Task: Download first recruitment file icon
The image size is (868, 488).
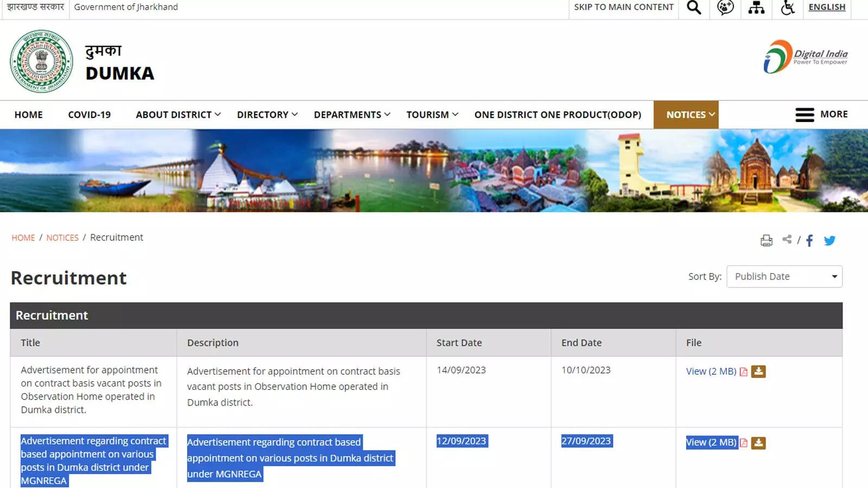Action: click(x=758, y=371)
